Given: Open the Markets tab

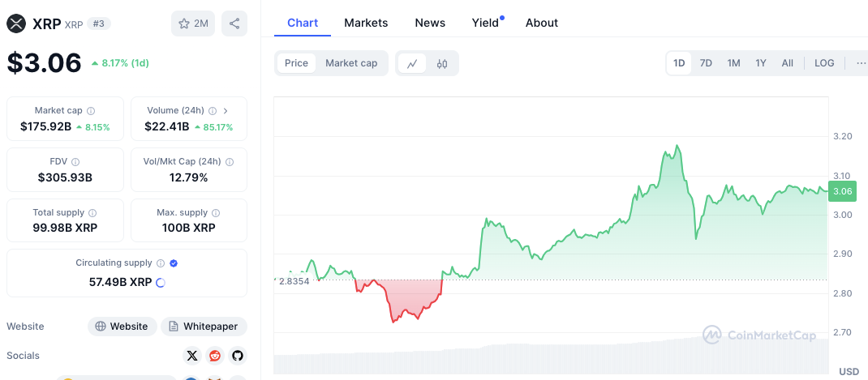Looking at the screenshot, I should tap(366, 23).
